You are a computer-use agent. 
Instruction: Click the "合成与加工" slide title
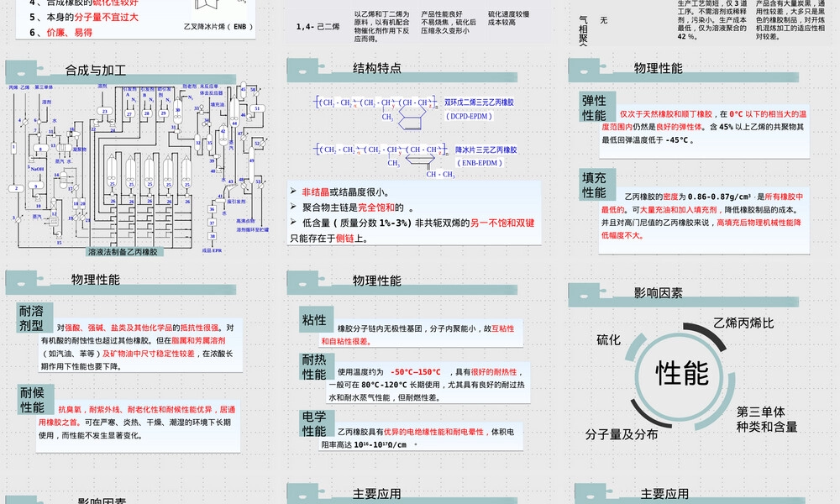click(96, 71)
